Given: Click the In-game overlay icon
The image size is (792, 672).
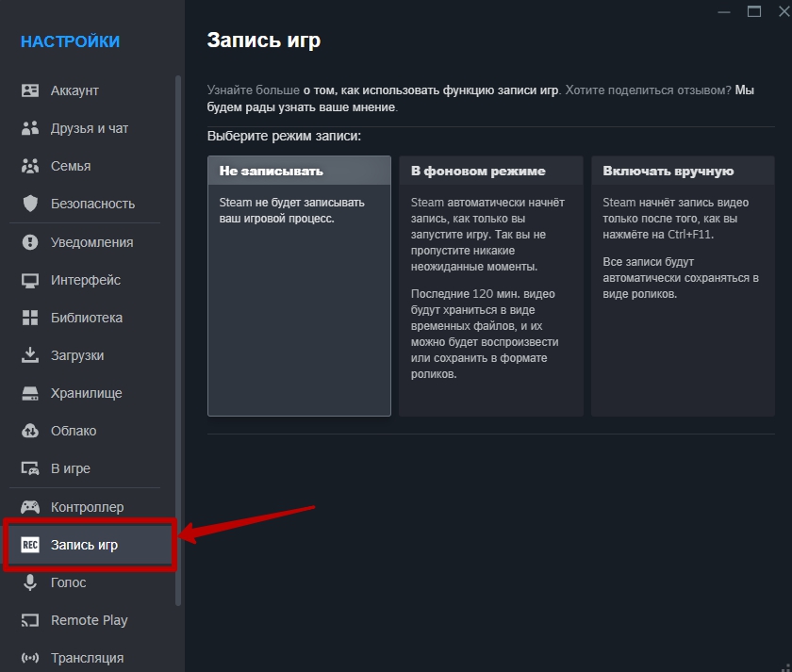Looking at the screenshot, I should pyautogui.click(x=30, y=468).
